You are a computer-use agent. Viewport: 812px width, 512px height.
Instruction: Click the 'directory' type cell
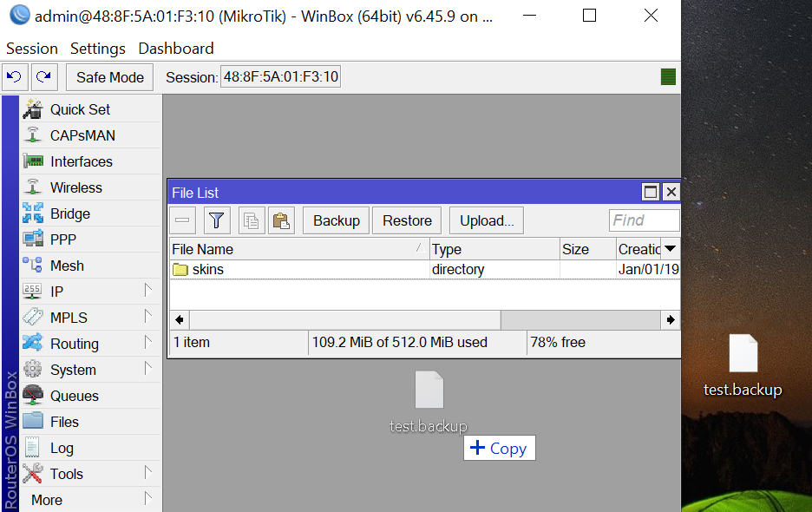458,270
